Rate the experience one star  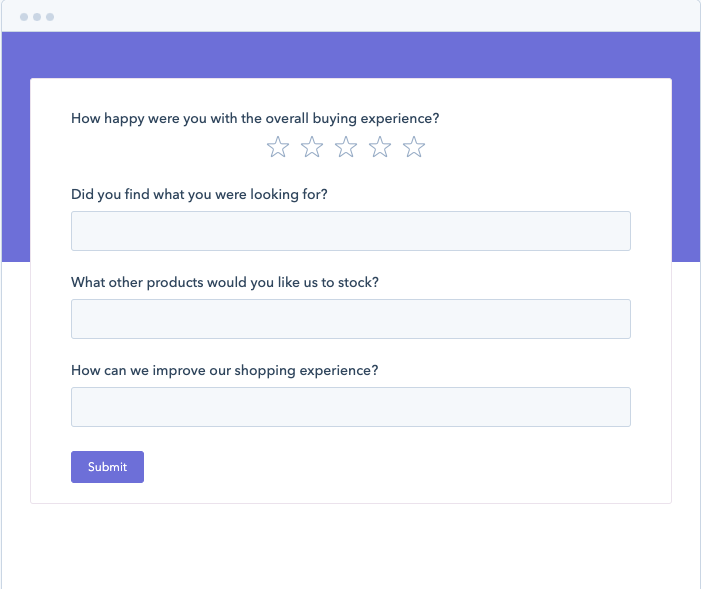click(278, 148)
